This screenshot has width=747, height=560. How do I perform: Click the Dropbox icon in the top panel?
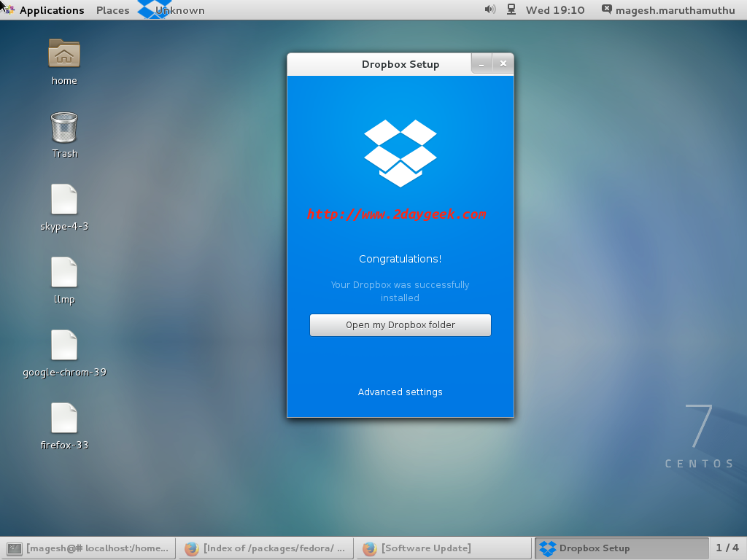pyautogui.click(x=153, y=9)
